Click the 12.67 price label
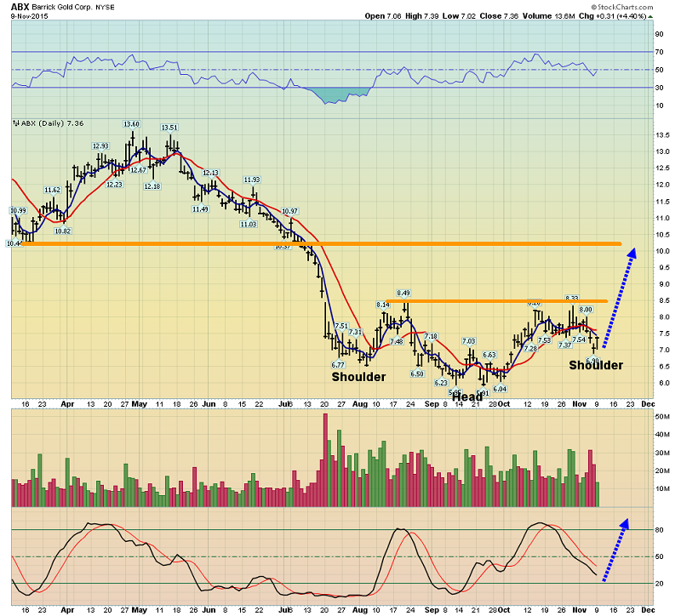 (139, 170)
